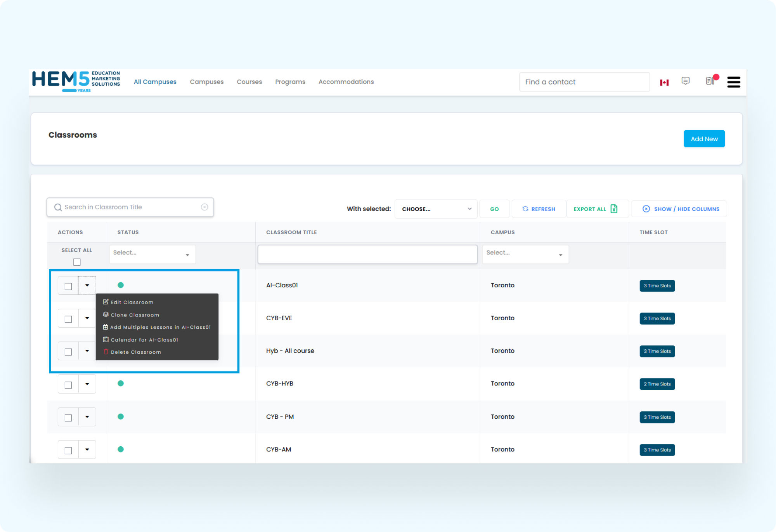This screenshot has width=776, height=532.
Task: Click the green status dot for CYB-HYB
Action: tap(121, 383)
